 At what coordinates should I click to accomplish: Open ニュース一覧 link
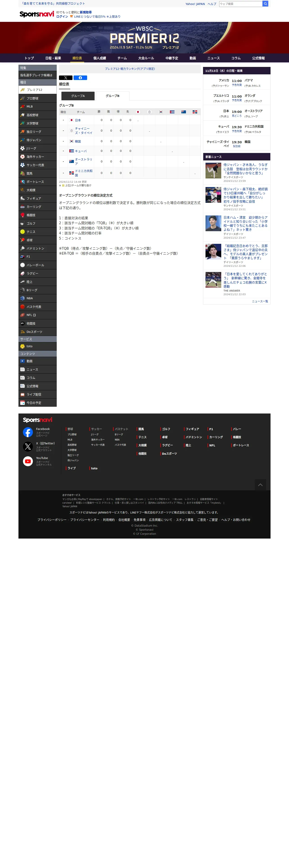pos(260,301)
